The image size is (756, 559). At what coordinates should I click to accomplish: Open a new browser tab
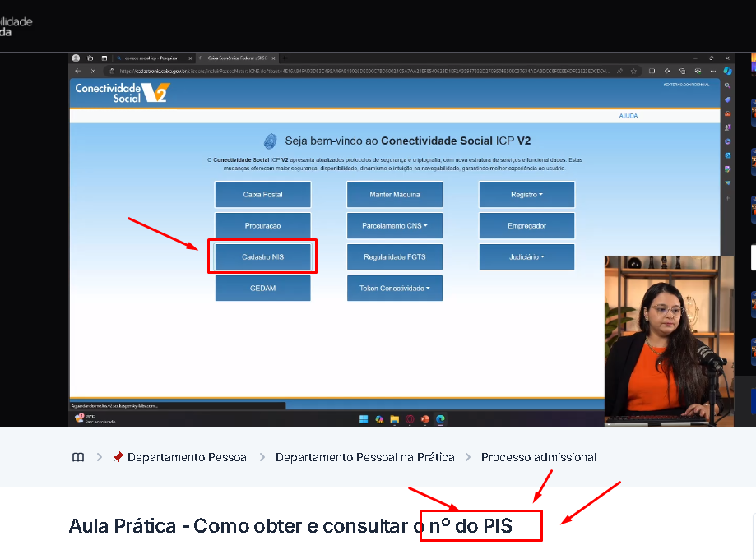click(285, 58)
